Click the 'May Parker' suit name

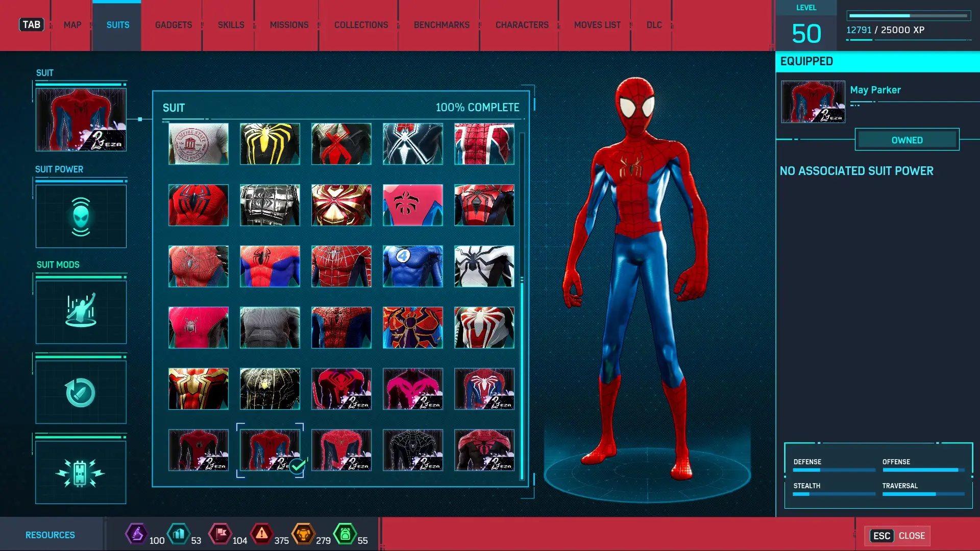(x=875, y=90)
